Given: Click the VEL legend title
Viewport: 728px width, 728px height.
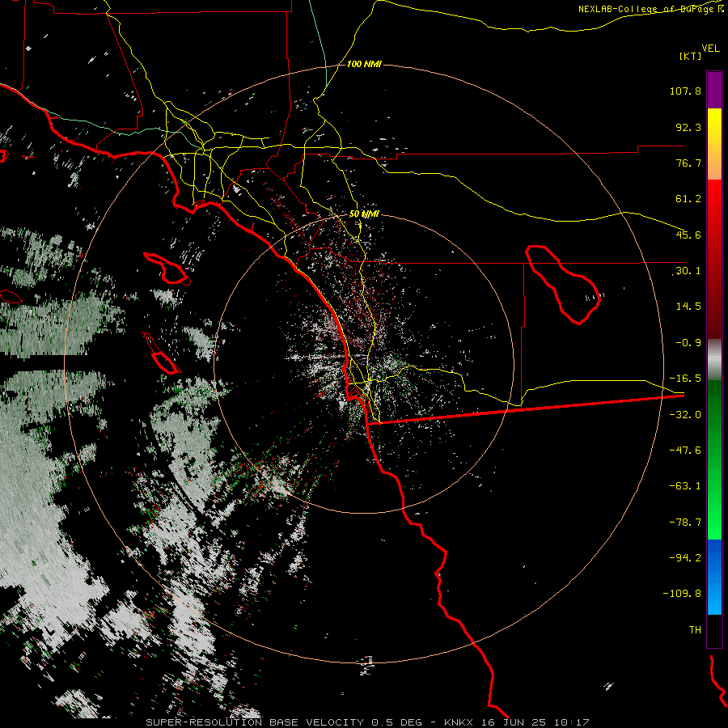Looking at the screenshot, I should click(x=710, y=49).
